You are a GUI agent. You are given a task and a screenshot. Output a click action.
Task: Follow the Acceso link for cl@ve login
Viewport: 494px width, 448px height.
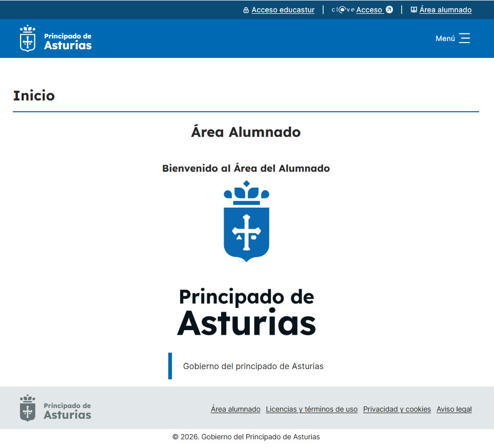(369, 10)
